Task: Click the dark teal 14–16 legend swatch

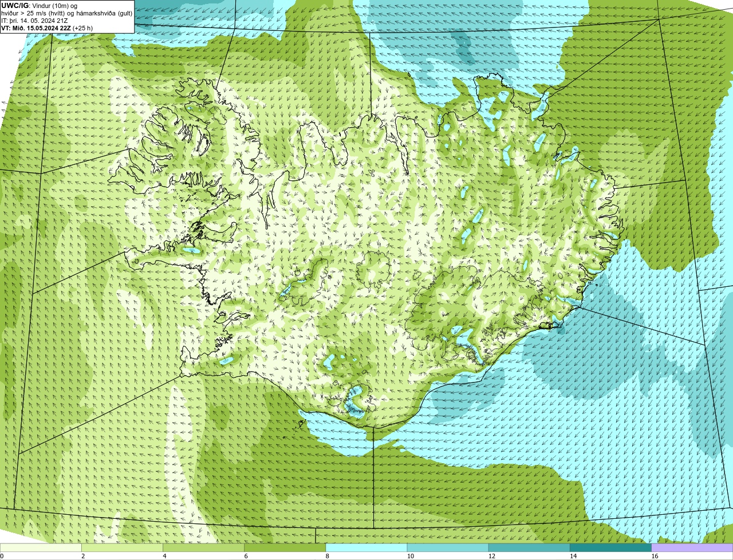Action: click(612, 548)
